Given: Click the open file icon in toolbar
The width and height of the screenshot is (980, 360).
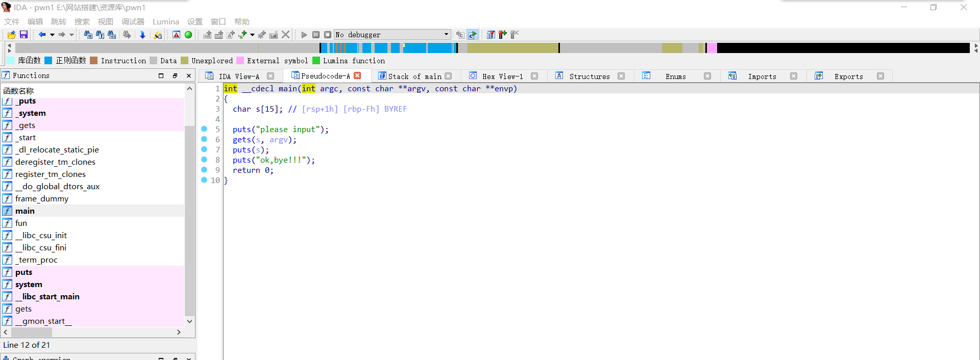Looking at the screenshot, I should tap(11, 35).
